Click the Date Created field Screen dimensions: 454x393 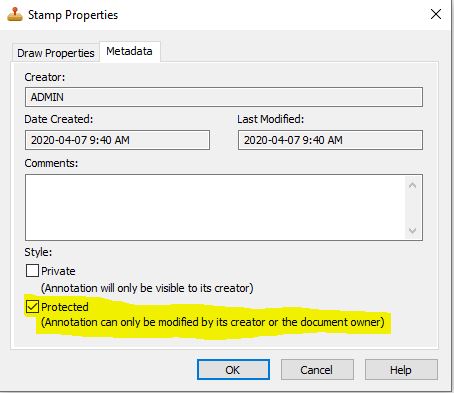pos(117,140)
